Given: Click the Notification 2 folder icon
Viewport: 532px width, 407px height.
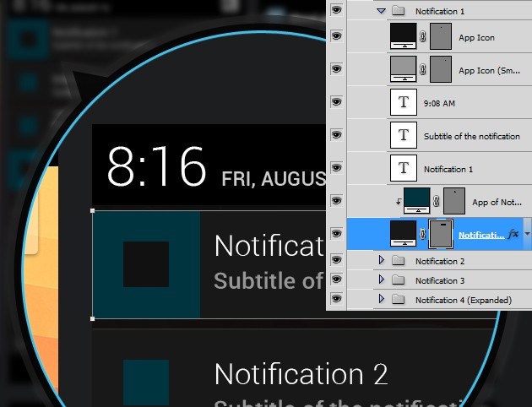Looking at the screenshot, I should [398, 260].
